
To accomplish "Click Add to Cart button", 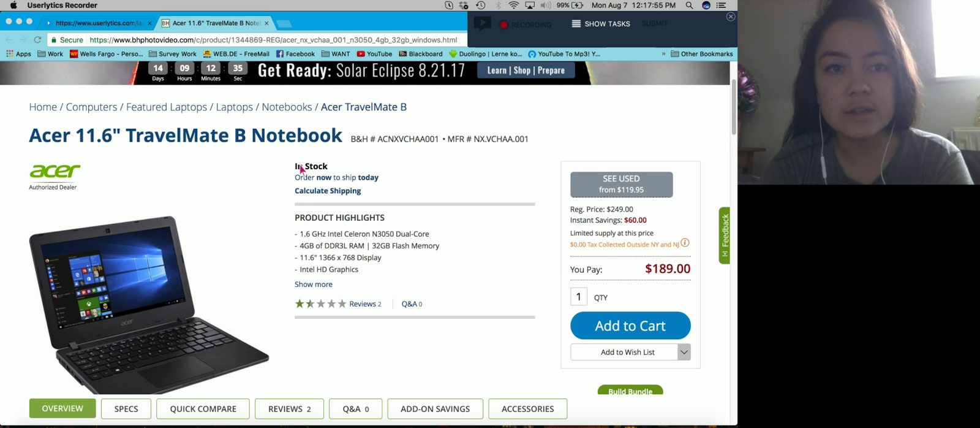I will pyautogui.click(x=630, y=326).
